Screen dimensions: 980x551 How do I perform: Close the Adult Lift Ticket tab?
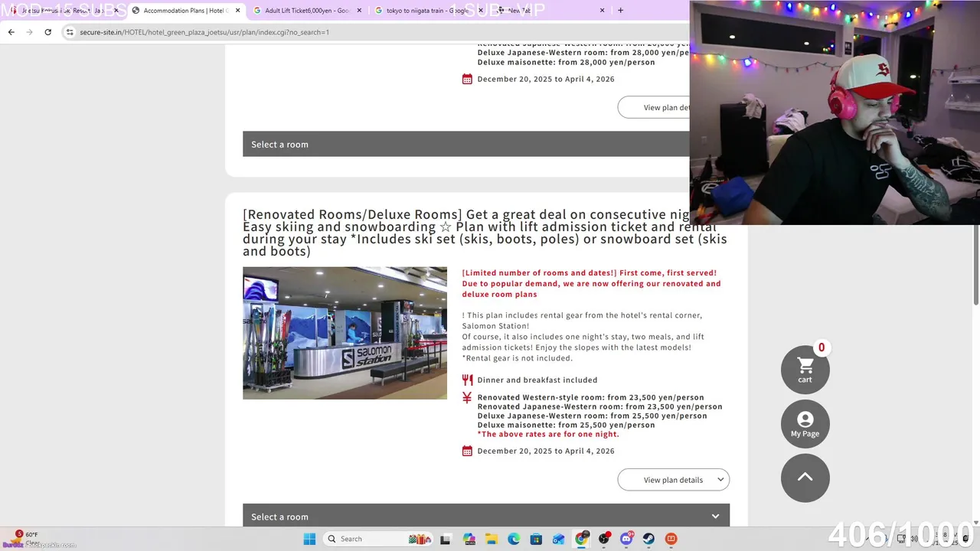(359, 11)
